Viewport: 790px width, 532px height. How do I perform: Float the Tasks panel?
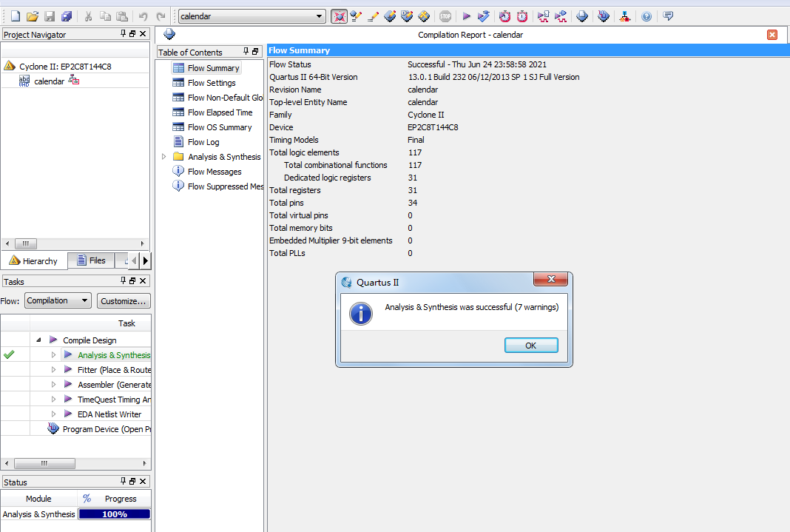coord(132,280)
